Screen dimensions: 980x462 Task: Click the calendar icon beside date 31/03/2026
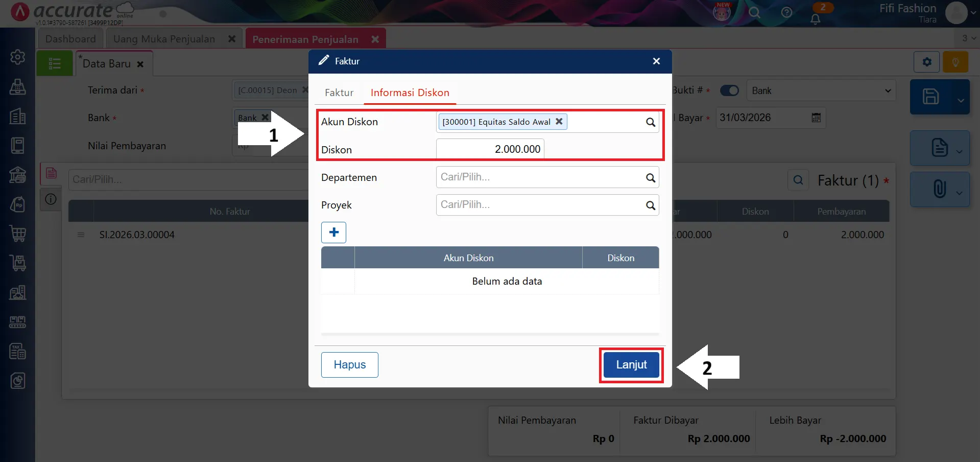click(x=816, y=118)
